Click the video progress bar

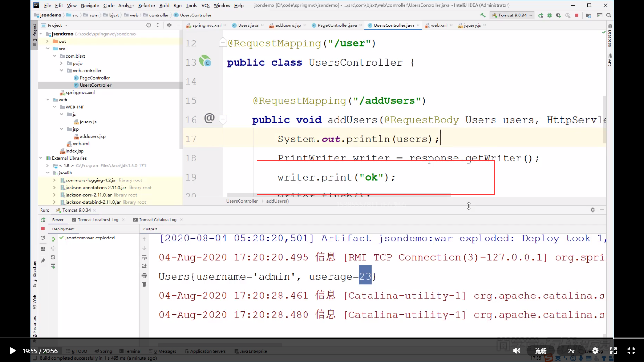click(322, 339)
